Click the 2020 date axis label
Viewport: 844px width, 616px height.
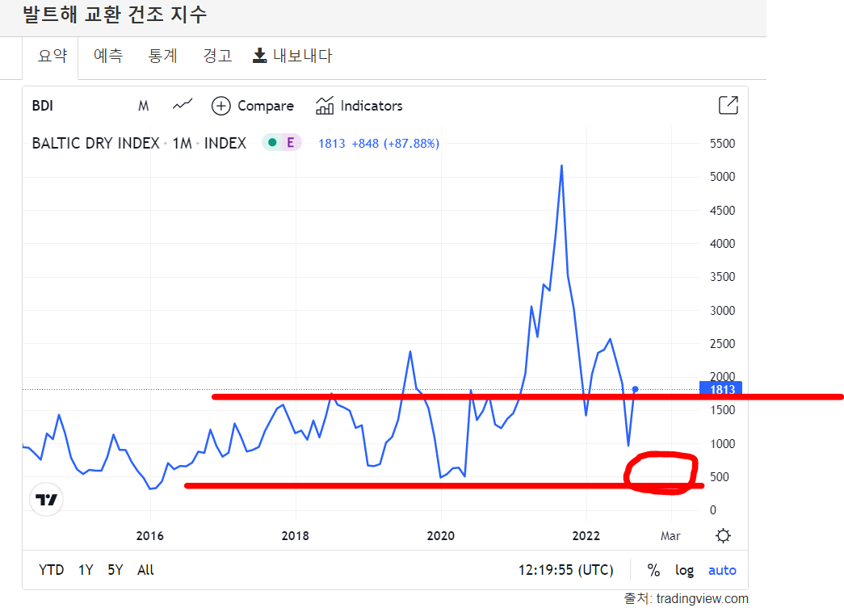(440, 536)
